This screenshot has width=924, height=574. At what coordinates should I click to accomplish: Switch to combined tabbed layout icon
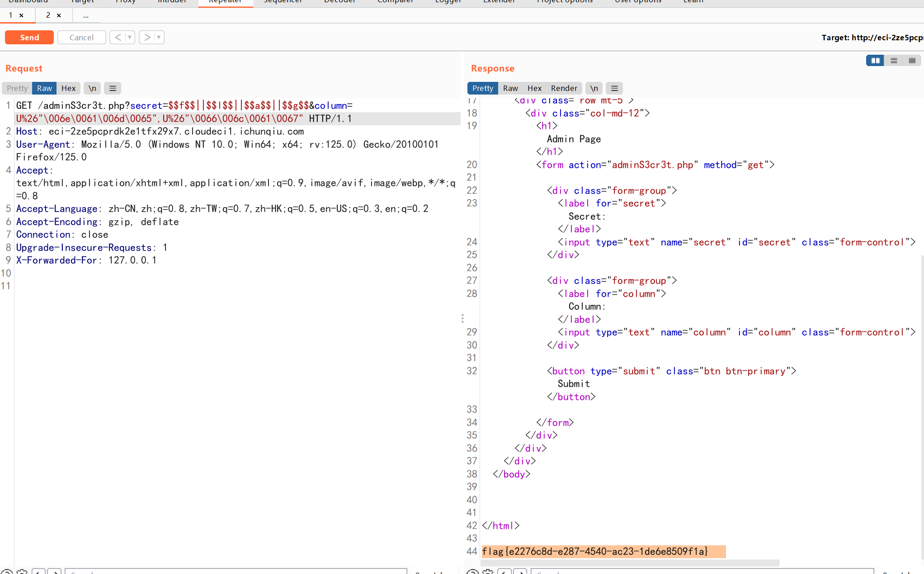point(912,61)
